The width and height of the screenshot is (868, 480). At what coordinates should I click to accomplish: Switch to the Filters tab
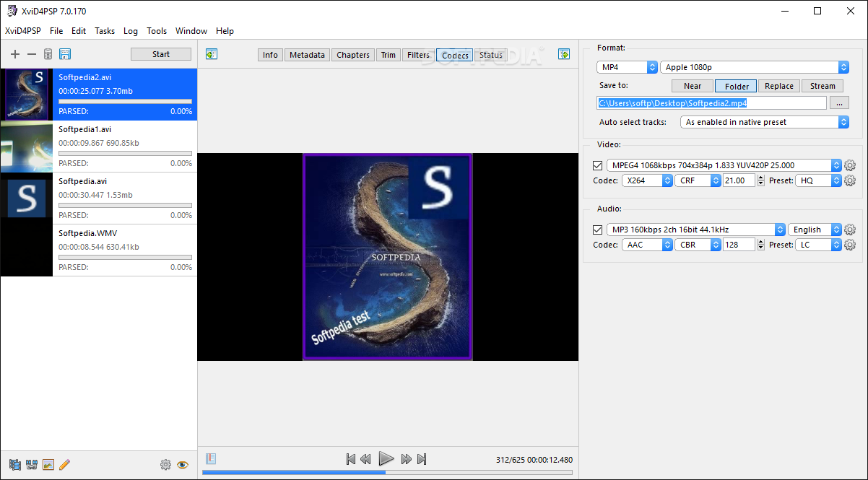click(x=418, y=55)
